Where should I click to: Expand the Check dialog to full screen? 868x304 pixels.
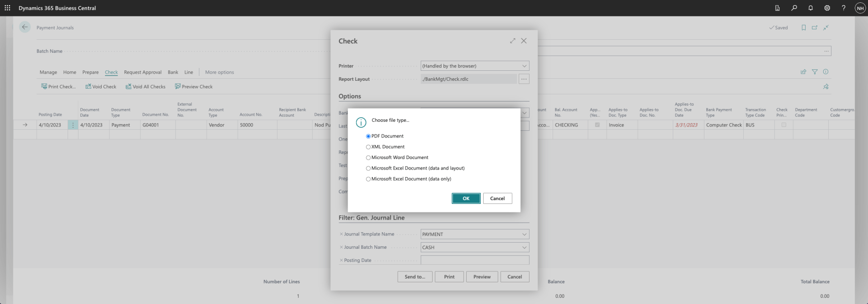[512, 41]
